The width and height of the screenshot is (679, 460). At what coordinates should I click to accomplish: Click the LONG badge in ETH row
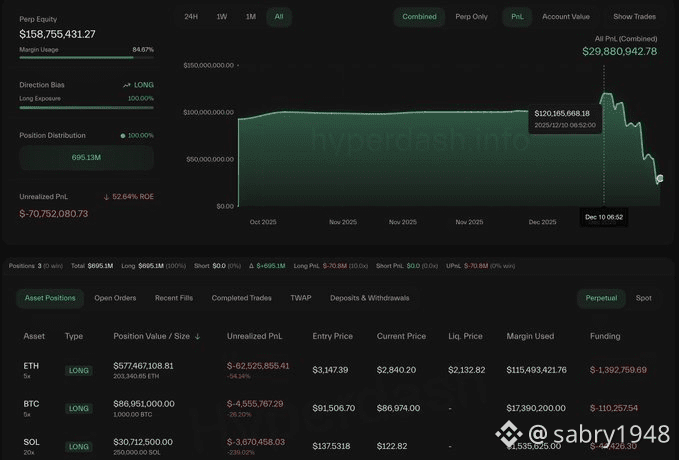(x=78, y=370)
